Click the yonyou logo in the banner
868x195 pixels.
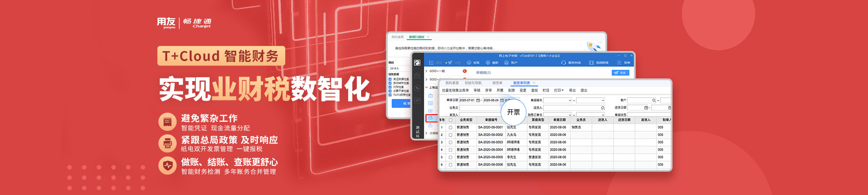166,23
